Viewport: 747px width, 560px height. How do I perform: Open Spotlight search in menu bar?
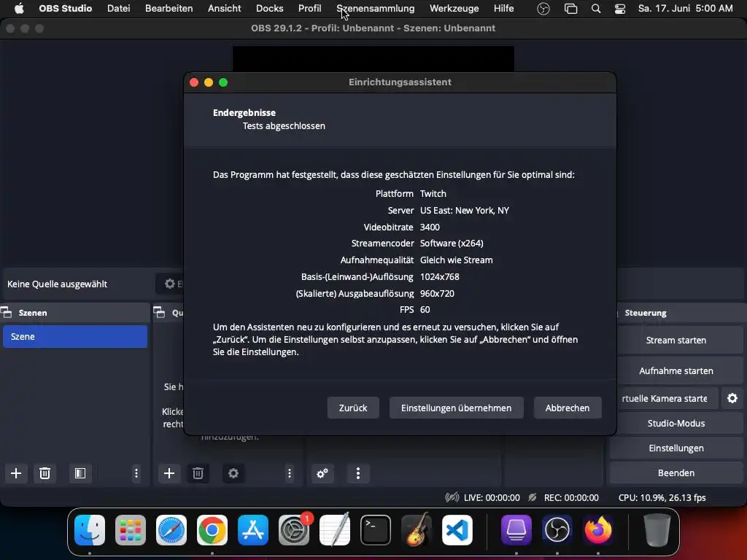(595, 9)
